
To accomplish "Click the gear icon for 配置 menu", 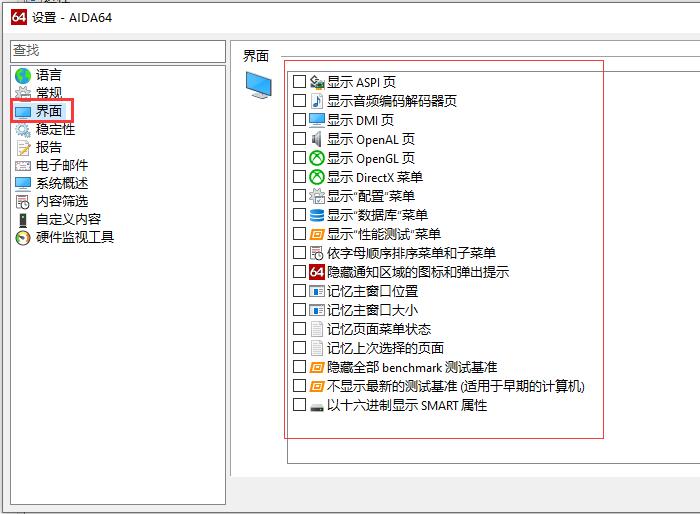I will (317, 196).
